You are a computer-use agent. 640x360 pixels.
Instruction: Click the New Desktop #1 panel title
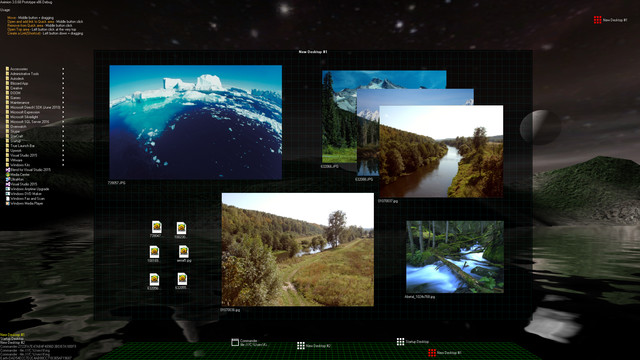pyautogui.click(x=313, y=52)
